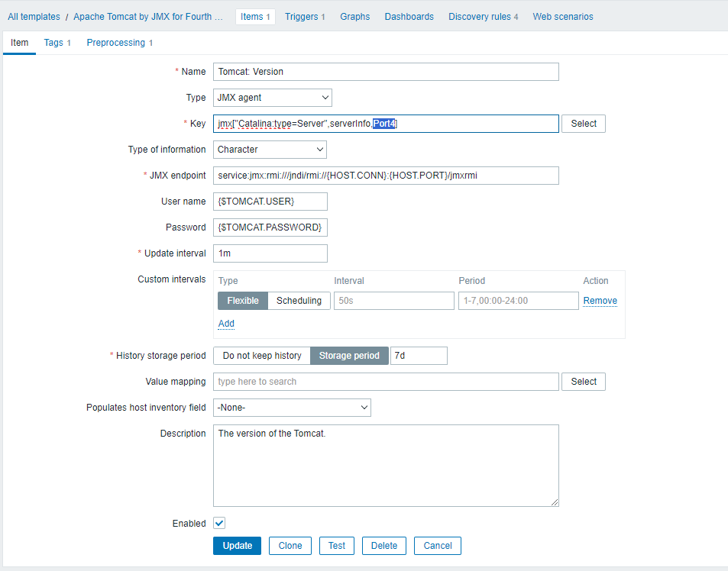Focus the Period 1-7,00:00-24:00 field
Viewport: 728px width, 571px height.
point(518,301)
